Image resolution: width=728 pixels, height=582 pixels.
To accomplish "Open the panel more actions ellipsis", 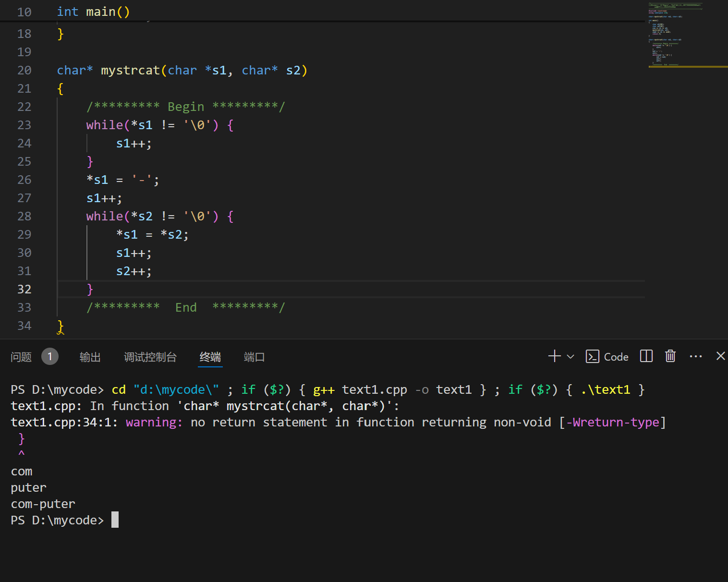I will (x=696, y=356).
